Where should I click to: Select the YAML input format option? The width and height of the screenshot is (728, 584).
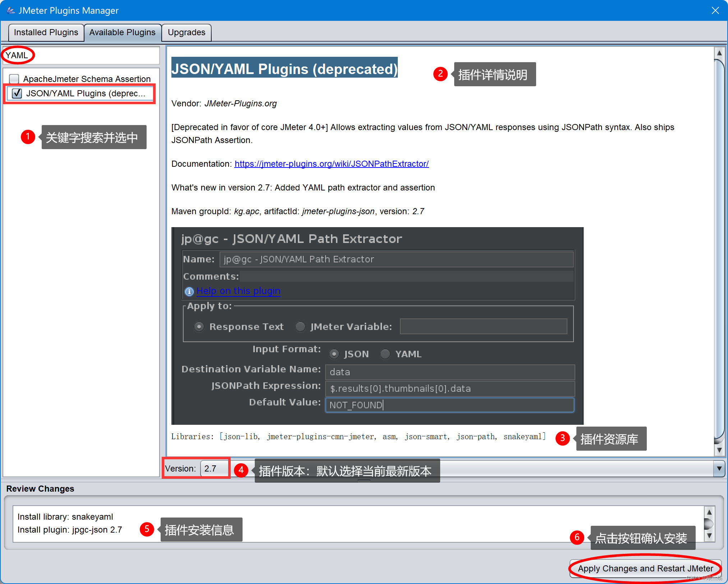(385, 354)
